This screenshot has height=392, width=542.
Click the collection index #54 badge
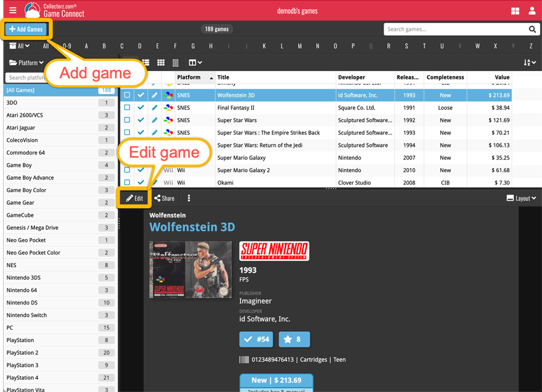(256, 340)
